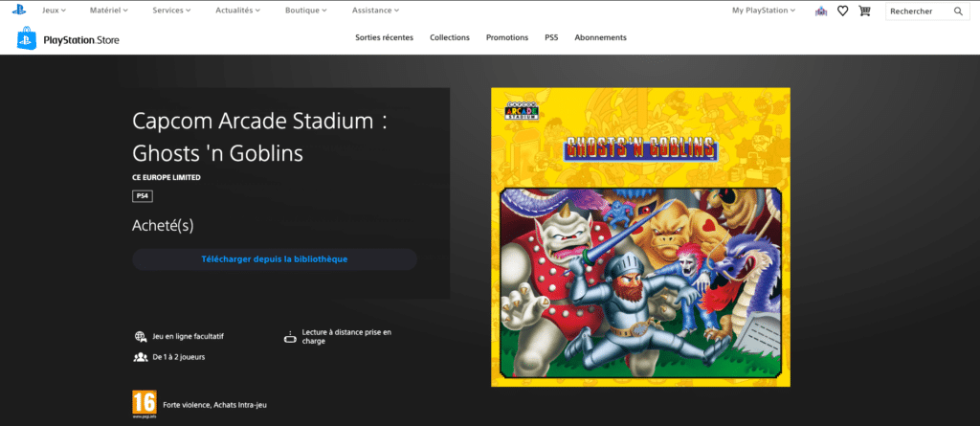Click the PlayStation Store title link

(81, 40)
